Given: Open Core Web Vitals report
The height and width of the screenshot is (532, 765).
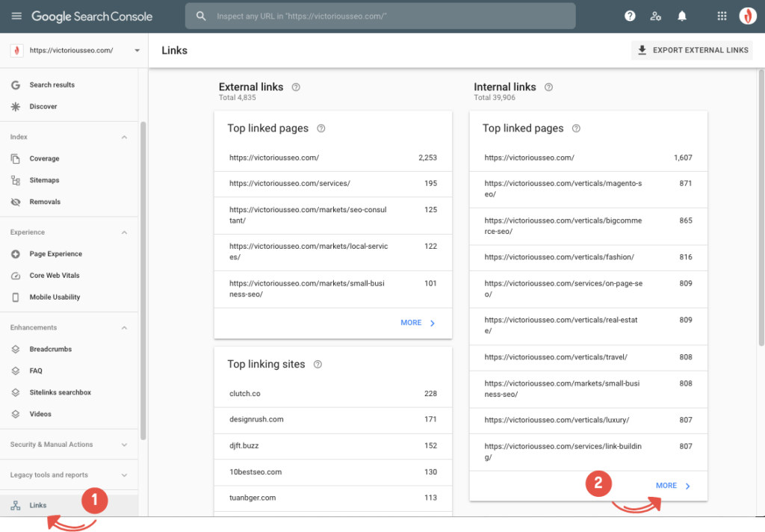Looking at the screenshot, I should [x=55, y=276].
